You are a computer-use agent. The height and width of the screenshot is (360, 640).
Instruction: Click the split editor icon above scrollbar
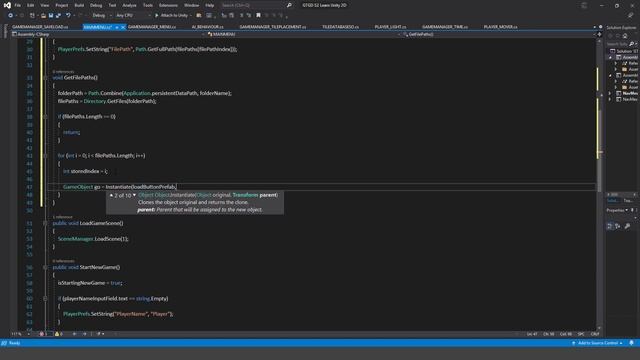(x=599, y=34)
